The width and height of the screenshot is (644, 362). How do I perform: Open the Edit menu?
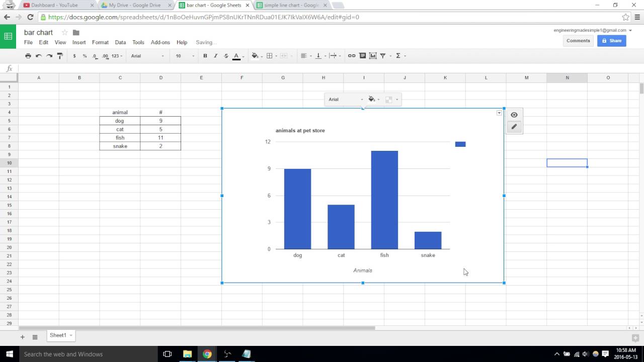44,43
